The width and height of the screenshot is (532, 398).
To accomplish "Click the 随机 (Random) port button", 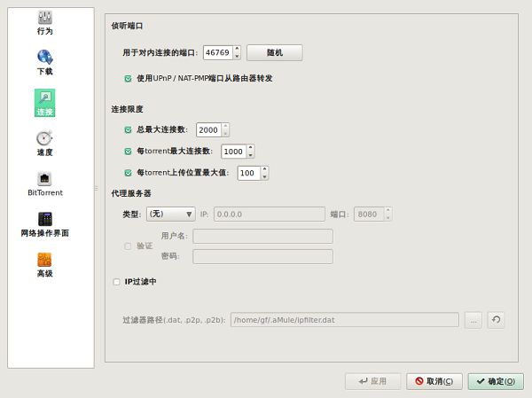I will [275, 52].
